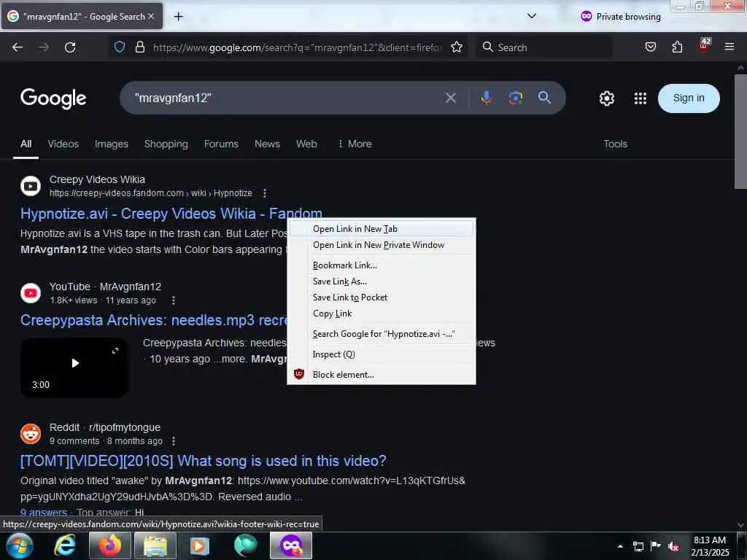Open options for Reddit tipofmytongue result
The image size is (747, 560).
(174, 441)
